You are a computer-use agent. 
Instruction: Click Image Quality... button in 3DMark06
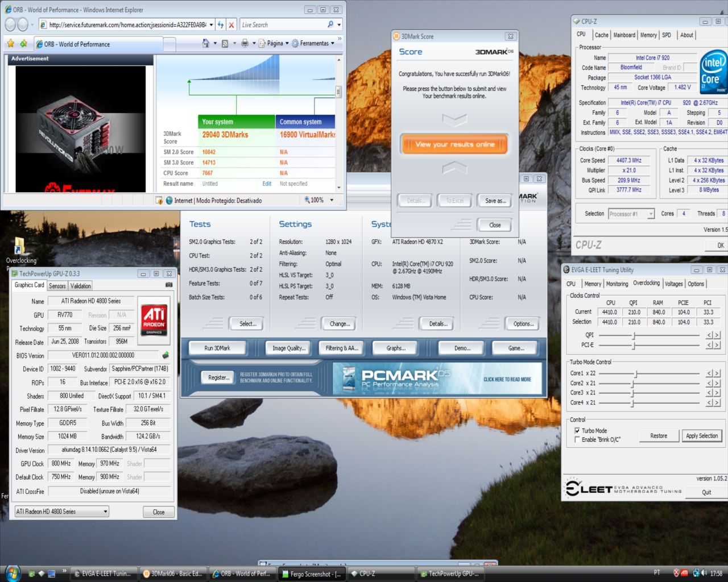(x=289, y=348)
